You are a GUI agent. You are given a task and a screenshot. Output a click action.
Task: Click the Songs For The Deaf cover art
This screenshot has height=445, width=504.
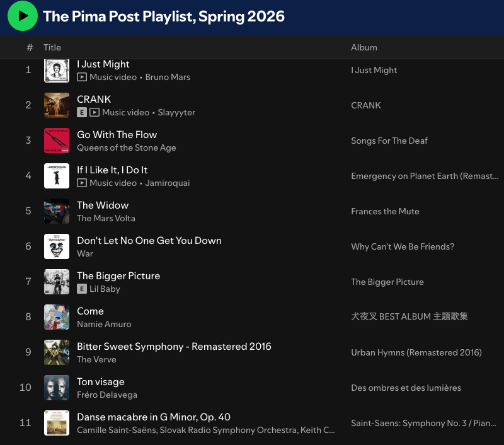57,141
